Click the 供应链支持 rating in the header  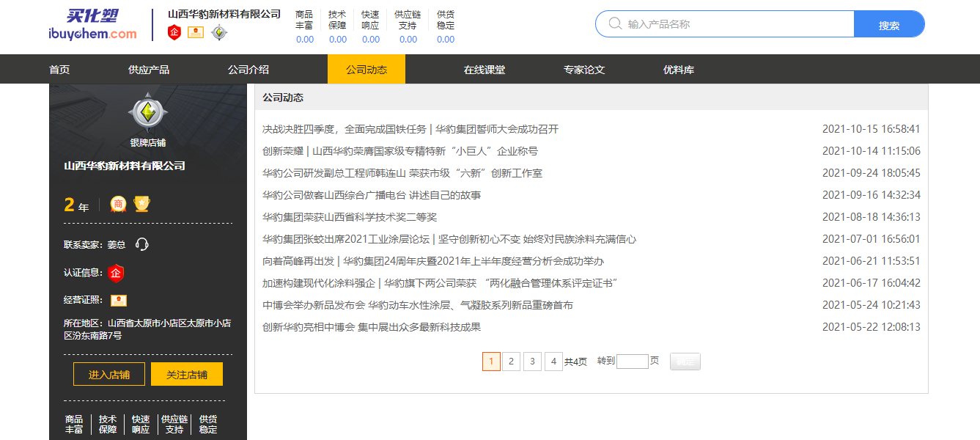[x=408, y=26]
